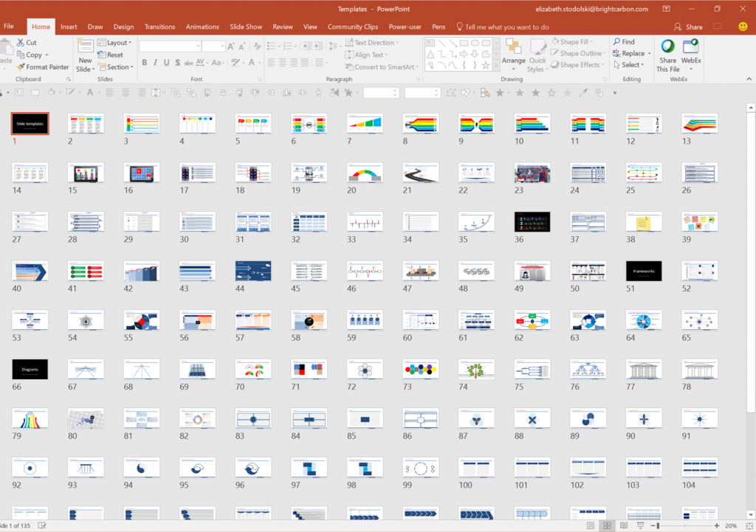The width and height of the screenshot is (756, 532).
Task: Open the font size combo box
Action: (x=213, y=46)
